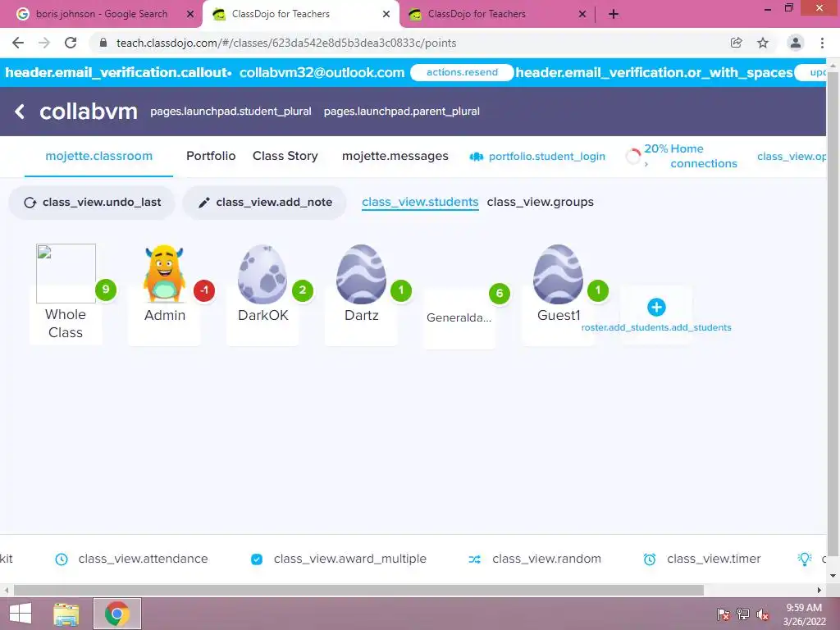The image size is (840, 630).
Task: Open the Portfolio tab
Action: pyautogui.click(x=211, y=156)
